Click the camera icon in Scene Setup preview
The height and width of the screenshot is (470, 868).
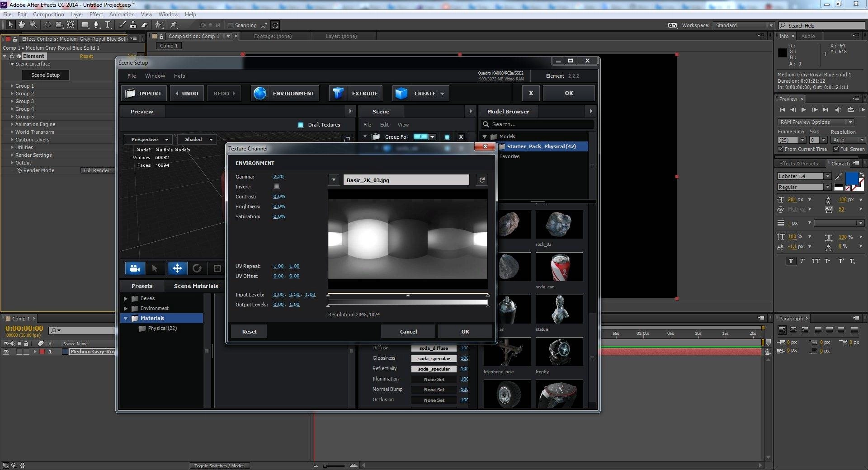point(135,268)
